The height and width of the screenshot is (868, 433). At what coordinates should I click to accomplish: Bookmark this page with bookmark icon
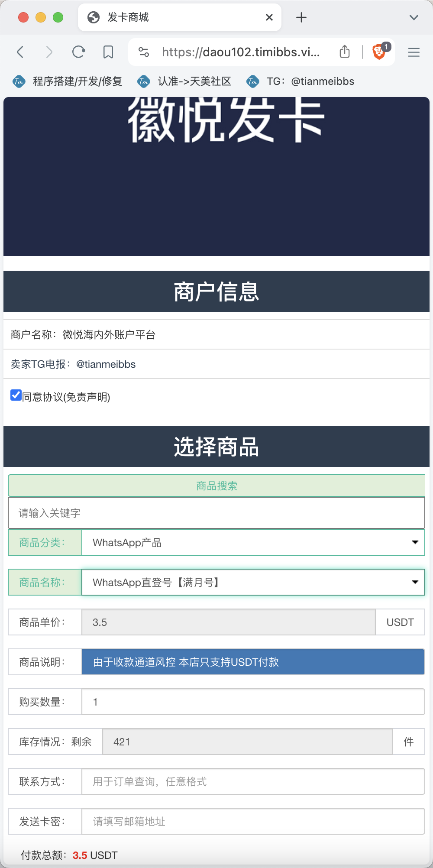pos(108,52)
